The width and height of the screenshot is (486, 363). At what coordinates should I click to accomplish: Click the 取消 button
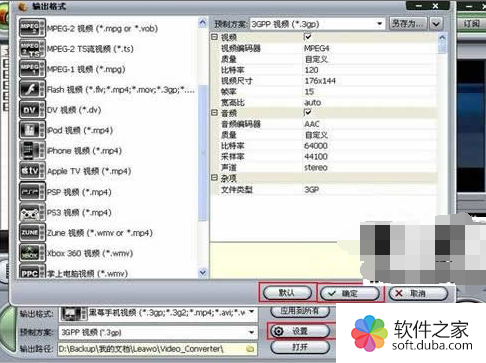point(418,293)
